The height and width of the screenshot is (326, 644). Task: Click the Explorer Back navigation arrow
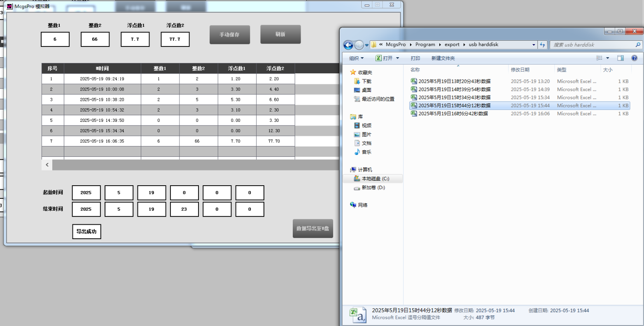coord(348,45)
